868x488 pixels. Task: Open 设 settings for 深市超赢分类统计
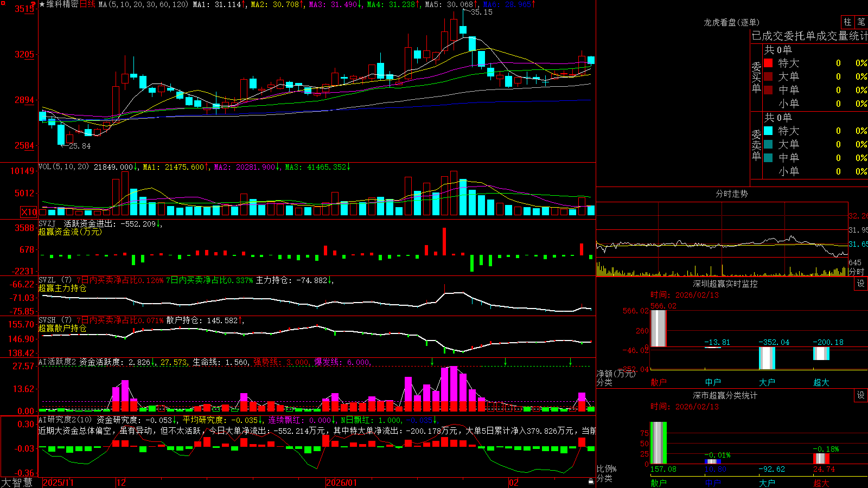(860, 395)
